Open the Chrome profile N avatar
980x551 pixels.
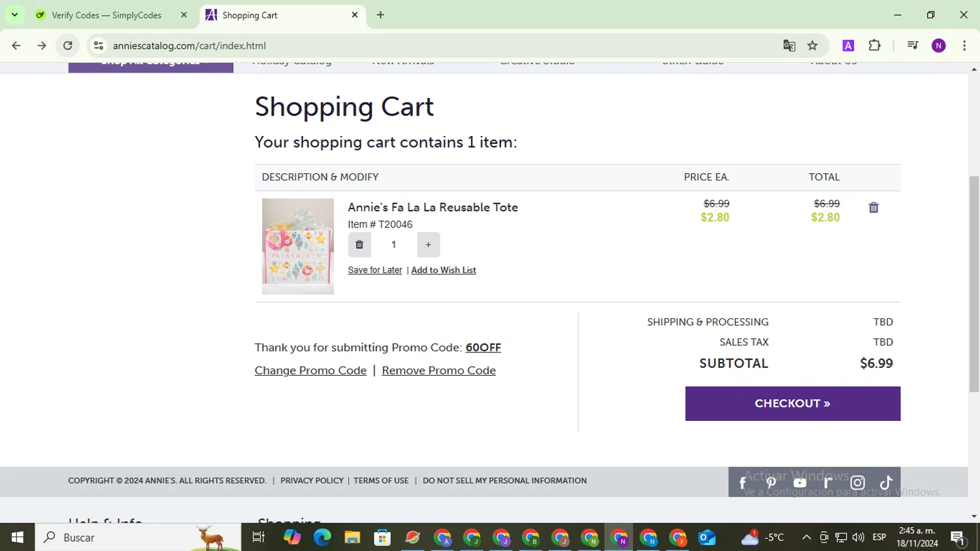pyautogui.click(x=939, y=46)
